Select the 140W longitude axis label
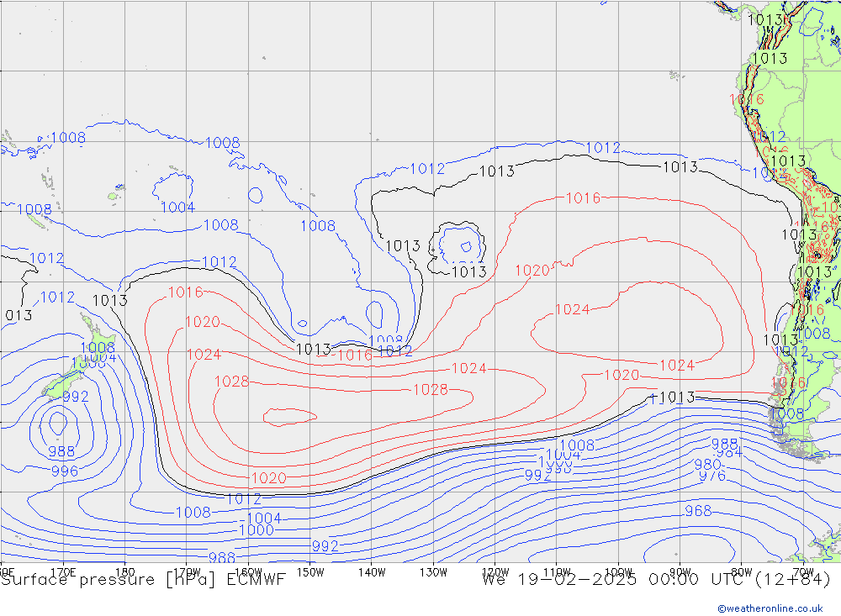This screenshot has width=841, height=616. 372,572
